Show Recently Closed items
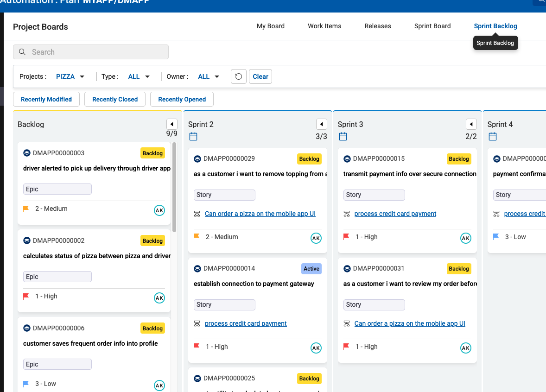The image size is (546, 392). [x=115, y=99]
